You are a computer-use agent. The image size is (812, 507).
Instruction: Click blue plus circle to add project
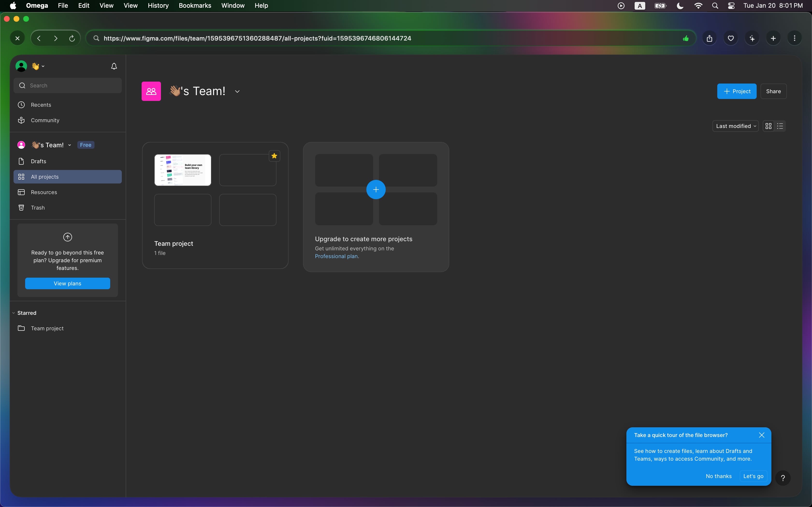point(376,190)
